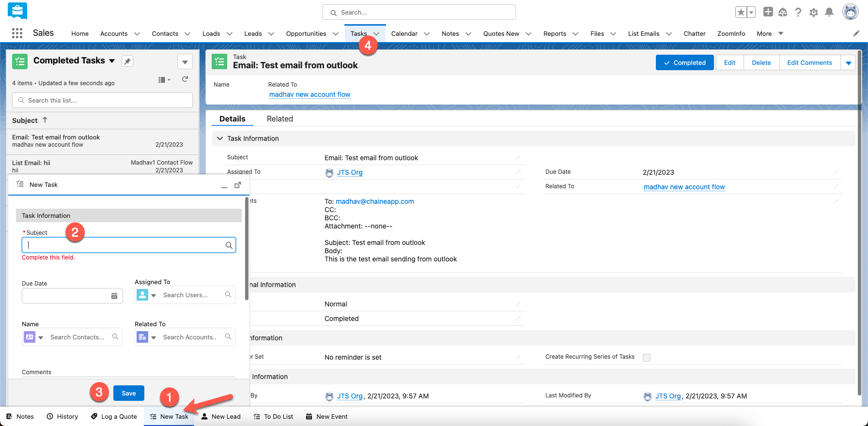Click the Subject field search icon
The height and width of the screenshot is (426, 868).
point(229,245)
